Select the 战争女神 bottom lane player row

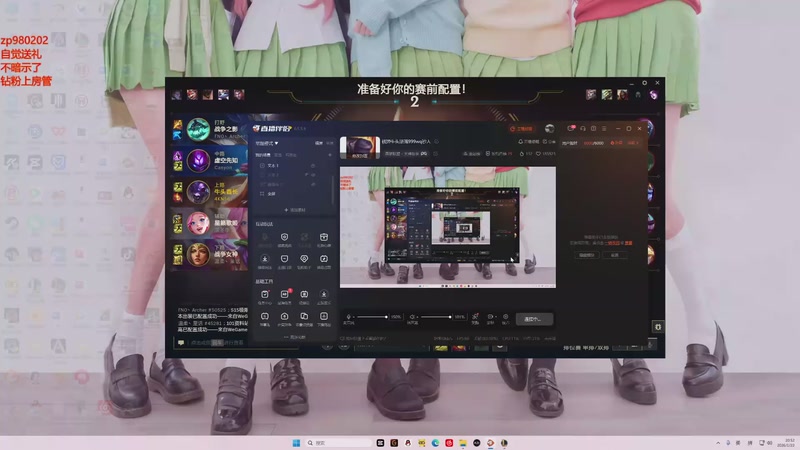(x=210, y=254)
